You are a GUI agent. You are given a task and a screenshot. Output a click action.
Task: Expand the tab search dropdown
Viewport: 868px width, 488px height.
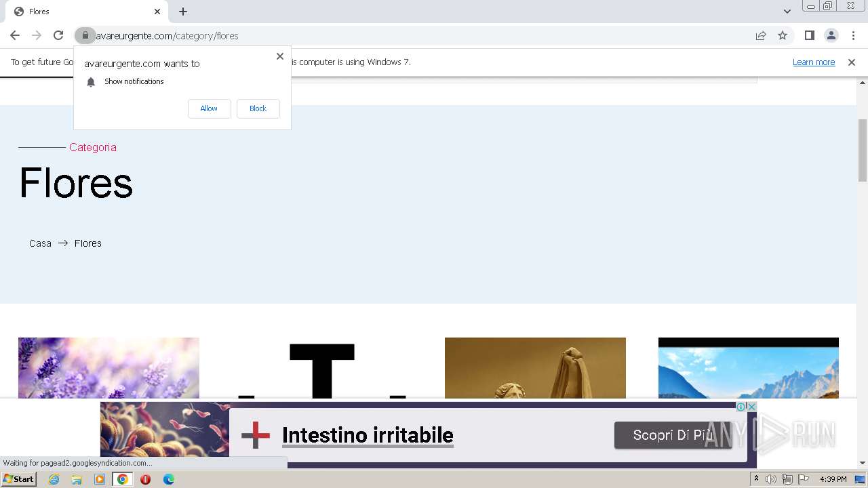pyautogui.click(x=787, y=12)
